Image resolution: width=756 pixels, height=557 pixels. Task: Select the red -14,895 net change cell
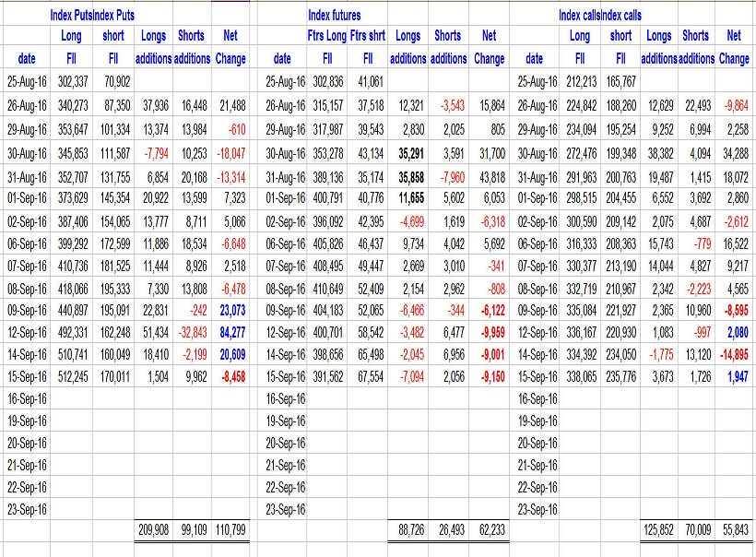733,355
